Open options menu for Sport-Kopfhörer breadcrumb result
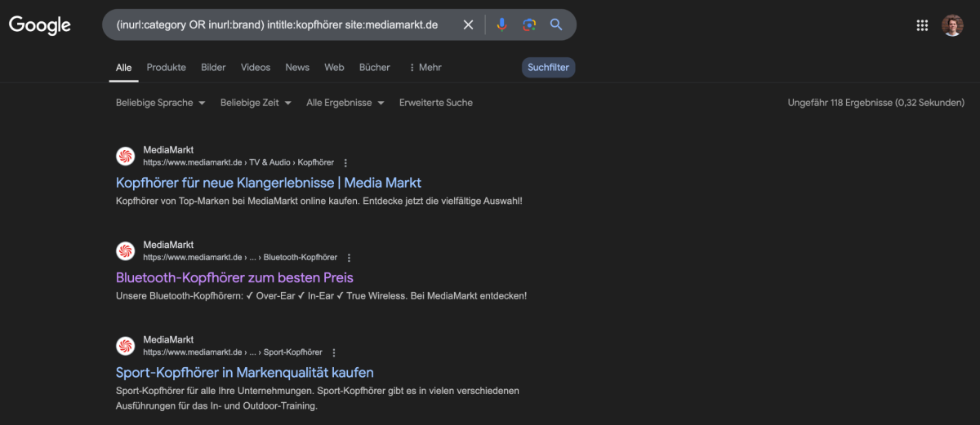Viewport: 980px width, 425px height. [x=333, y=352]
